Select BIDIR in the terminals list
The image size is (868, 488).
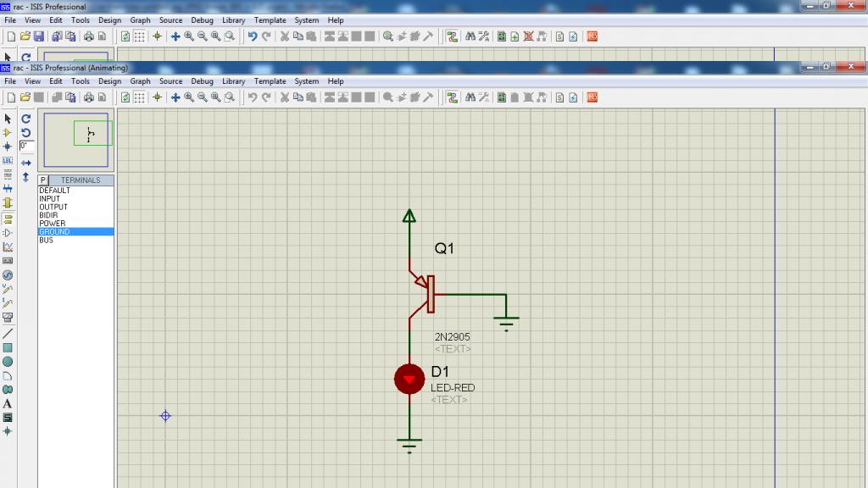pyautogui.click(x=75, y=215)
